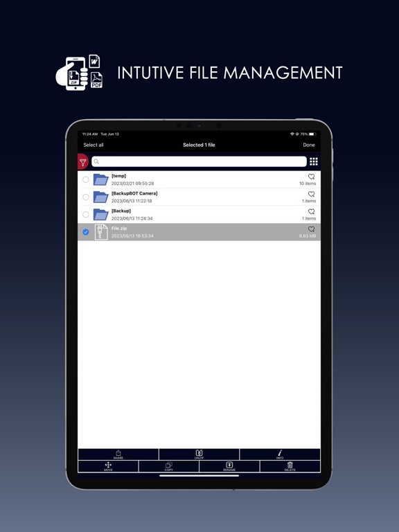
Task: Click the Selected 1 file title
Action: [x=199, y=145]
